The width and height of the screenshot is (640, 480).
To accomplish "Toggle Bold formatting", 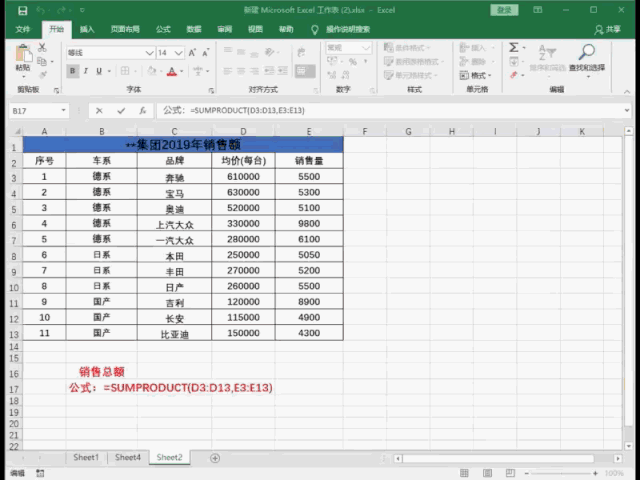I will click(x=73, y=71).
